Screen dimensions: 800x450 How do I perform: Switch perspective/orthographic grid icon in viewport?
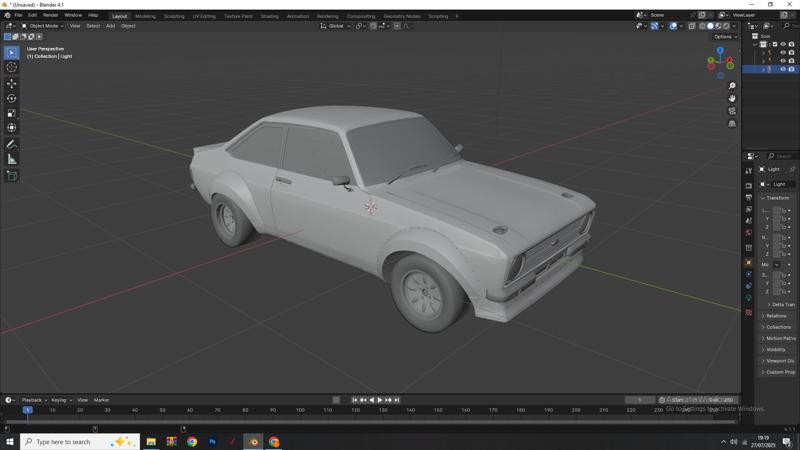tap(732, 123)
